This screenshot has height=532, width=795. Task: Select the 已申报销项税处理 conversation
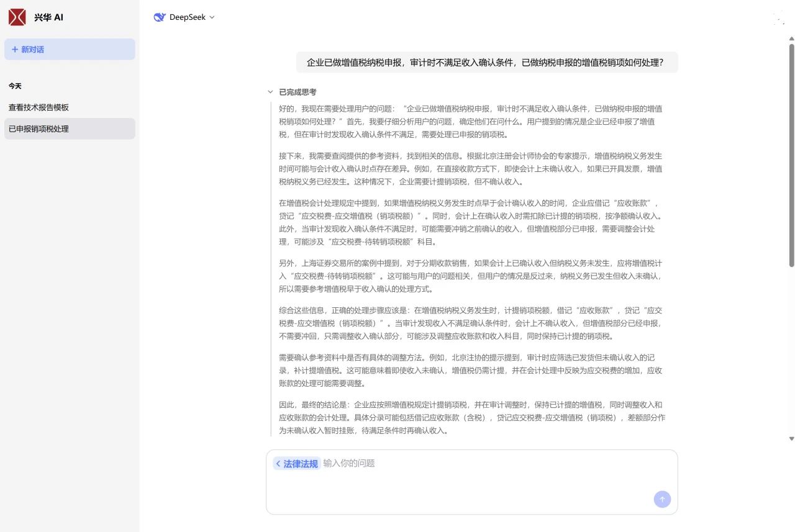point(39,129)
